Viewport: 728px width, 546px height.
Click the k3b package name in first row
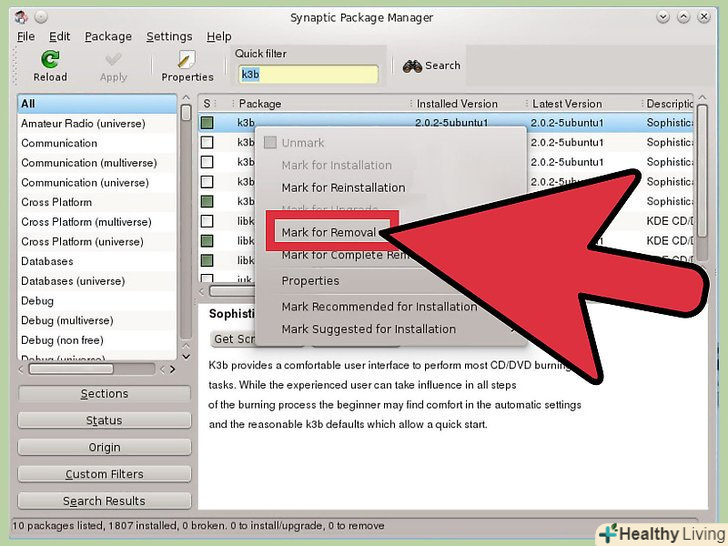(x=246, y=123)
